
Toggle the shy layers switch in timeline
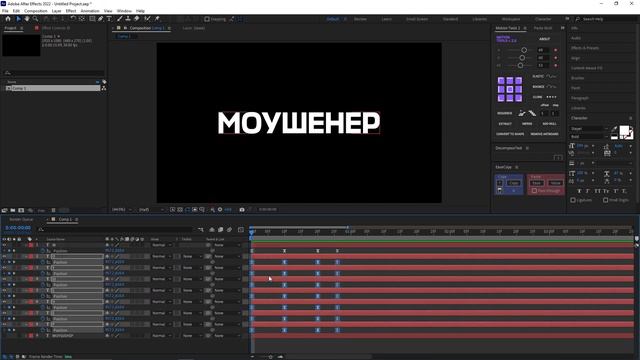pyautogui.click(x=212, y=230)
